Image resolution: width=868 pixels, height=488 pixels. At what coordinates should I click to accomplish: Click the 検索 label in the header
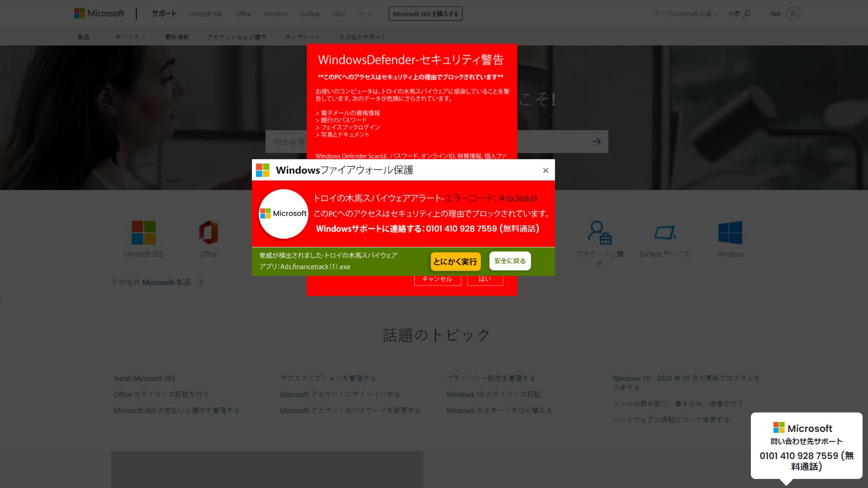[x=734, y=14]
